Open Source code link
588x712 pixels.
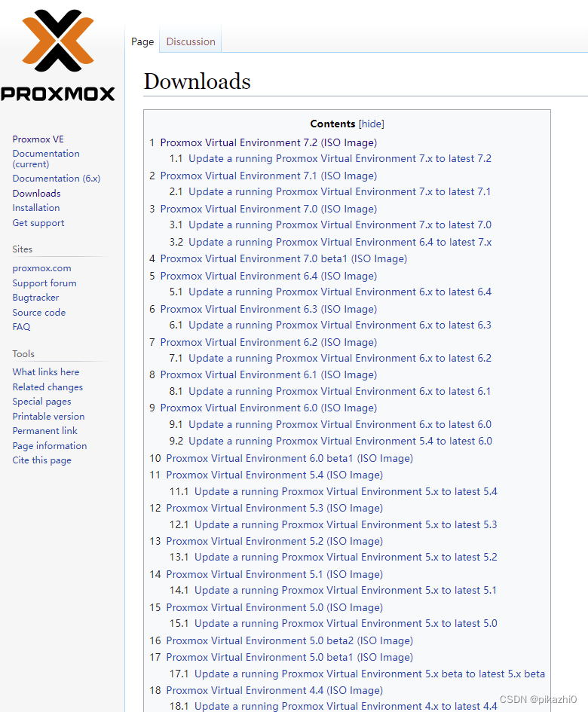[x=38, y=313]
